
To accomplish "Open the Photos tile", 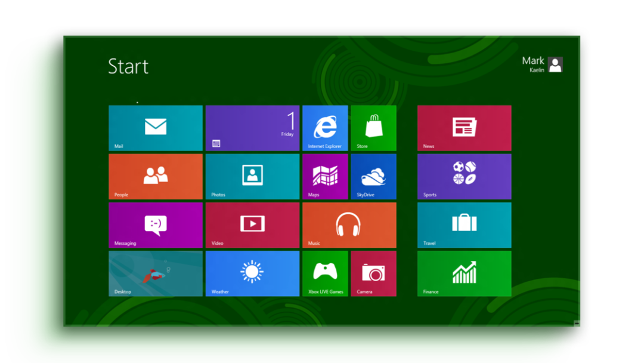I will (x=252, y=176).
